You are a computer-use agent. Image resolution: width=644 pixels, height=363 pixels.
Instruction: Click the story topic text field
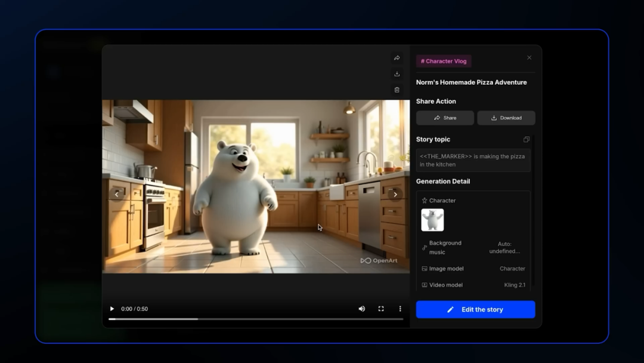click(473, 161)
